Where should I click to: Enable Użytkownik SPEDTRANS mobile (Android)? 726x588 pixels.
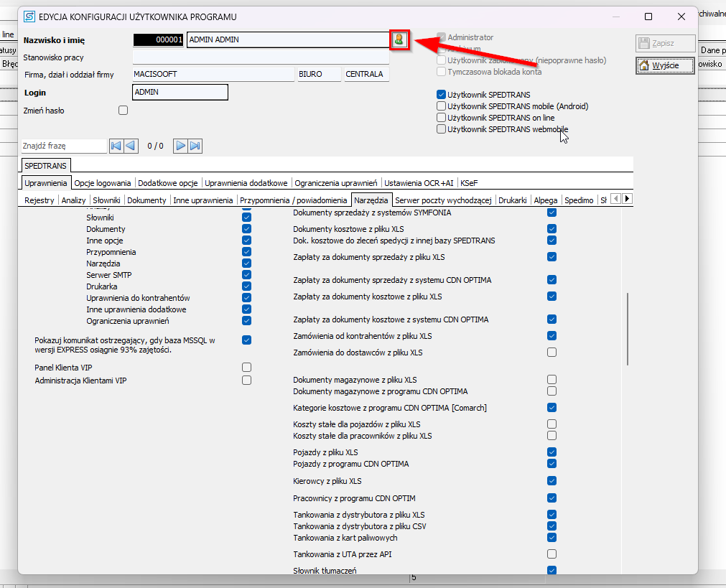tap(441, 106)
